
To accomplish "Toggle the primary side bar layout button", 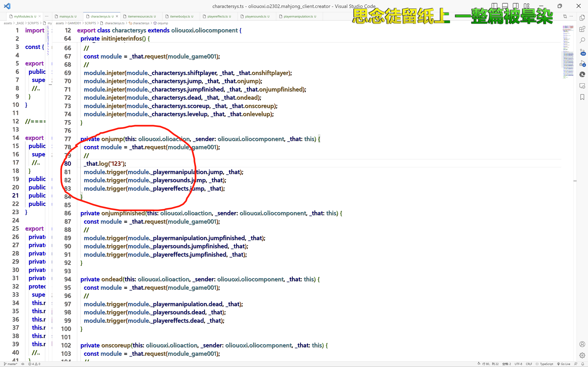I will (494, 6).
